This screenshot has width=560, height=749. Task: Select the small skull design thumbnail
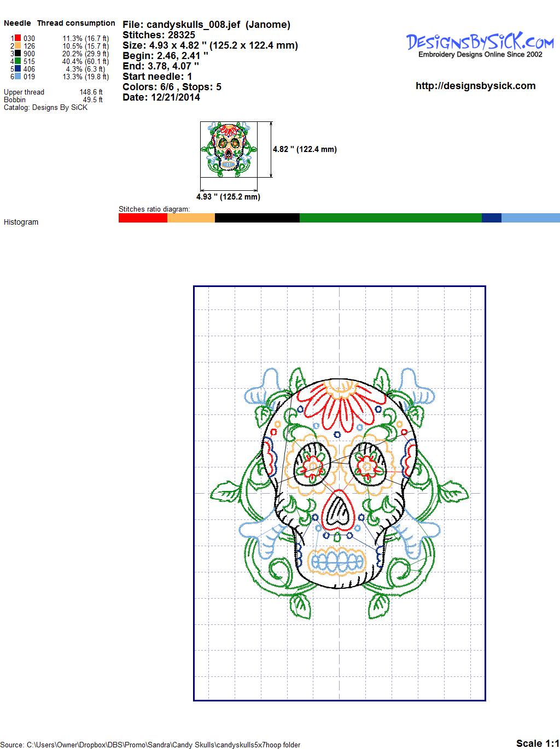pyautogui.click(x=228, y=149)
